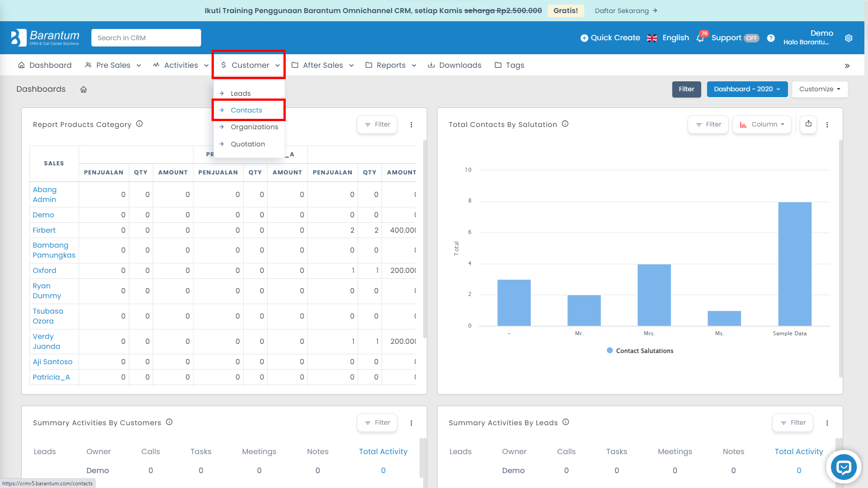Click the UK flag language icon

(652, 38)
